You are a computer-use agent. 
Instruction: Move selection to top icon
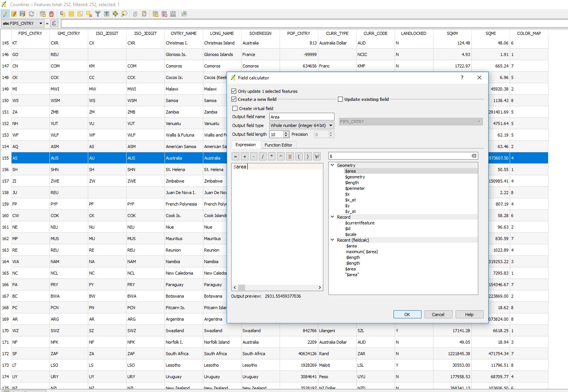tap(107, 14)
